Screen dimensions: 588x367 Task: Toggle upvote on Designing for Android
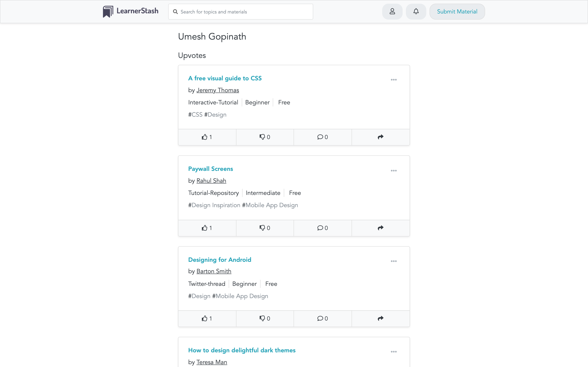(207, 318)
